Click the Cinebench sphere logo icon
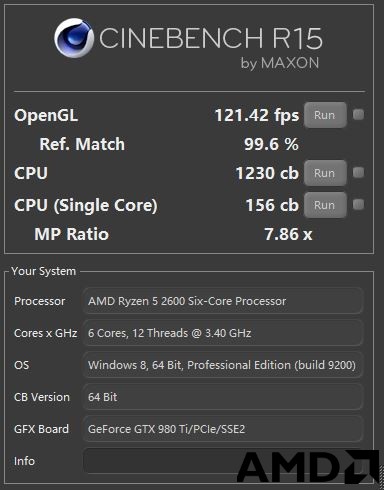384x490 pixels. pos(74,38)
